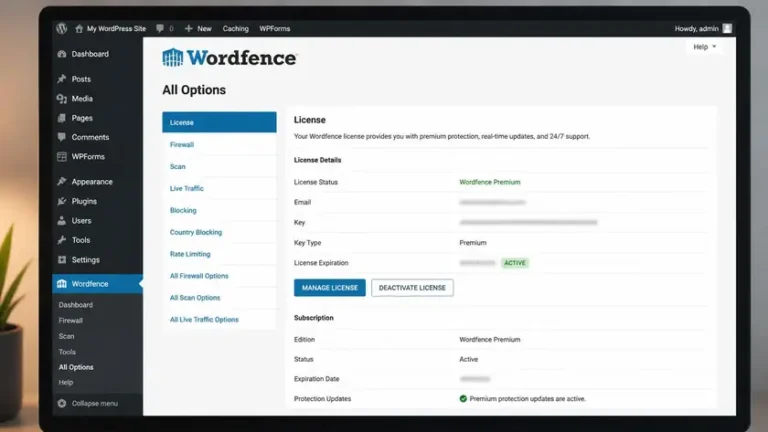
Task: Open the Help dropdown at top right
Action: coord(704,47)
